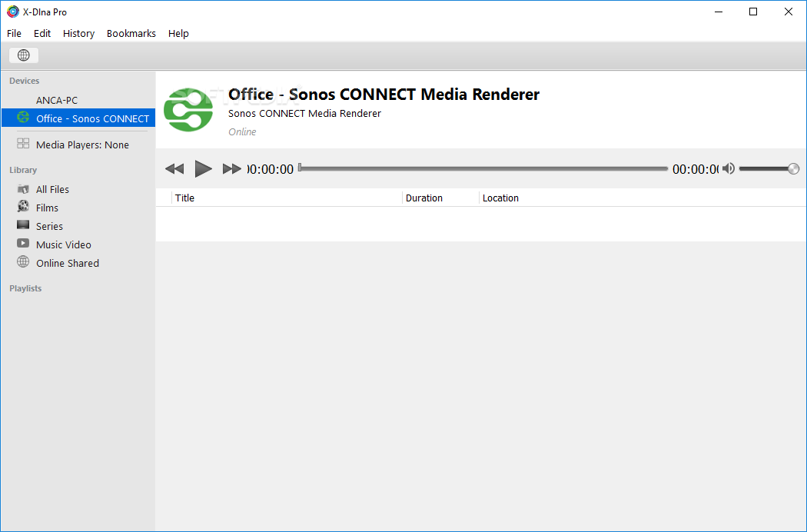
Task: Click the Music Video play icon
Action: (x=23, y=243)
